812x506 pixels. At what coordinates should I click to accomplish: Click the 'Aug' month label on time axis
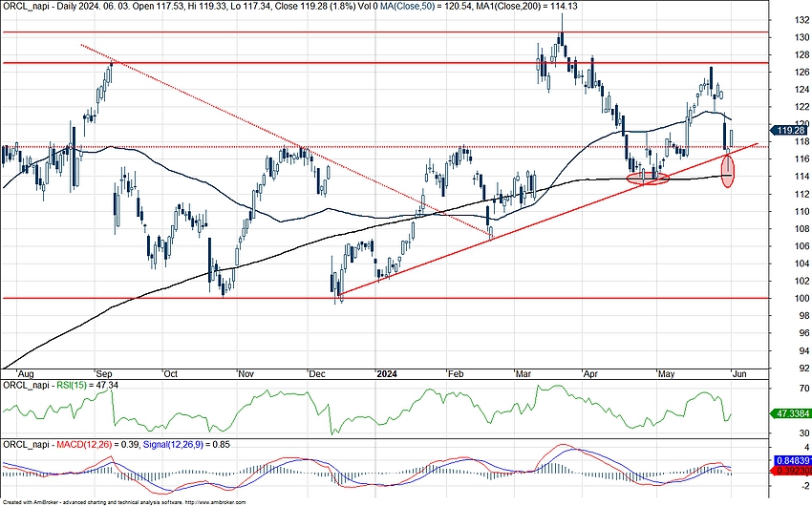coord(26,373)
